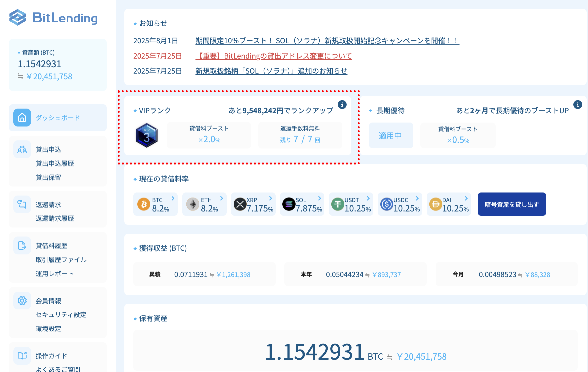Click the USDC coin icon
The height and width of the screenshot is (372, 588).
coord(387,204)
